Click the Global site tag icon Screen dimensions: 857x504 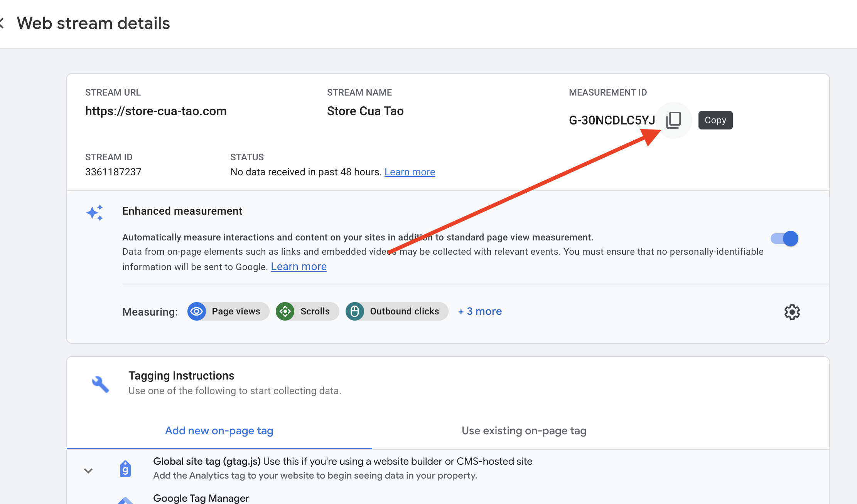point(125,469)
